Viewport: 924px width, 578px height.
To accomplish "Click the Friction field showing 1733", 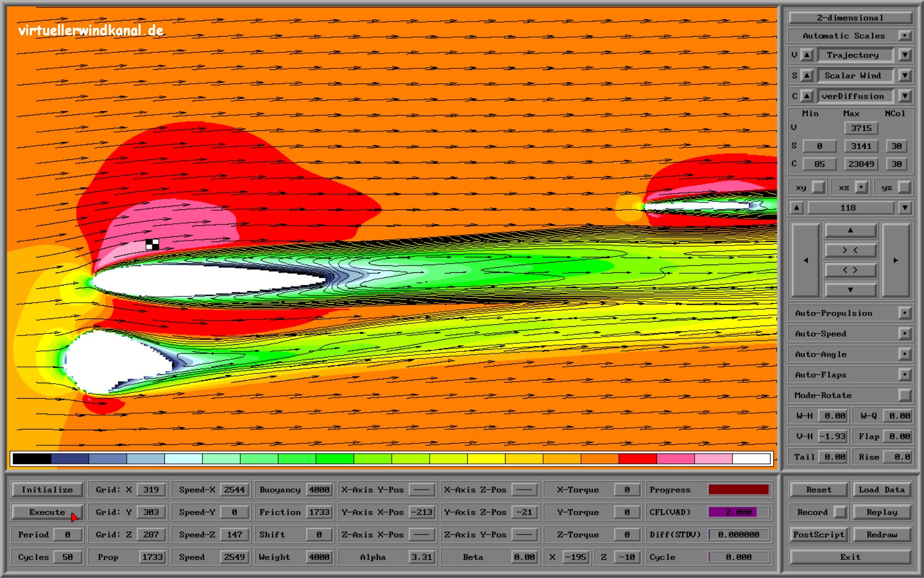I will click(x=319, y=512).
